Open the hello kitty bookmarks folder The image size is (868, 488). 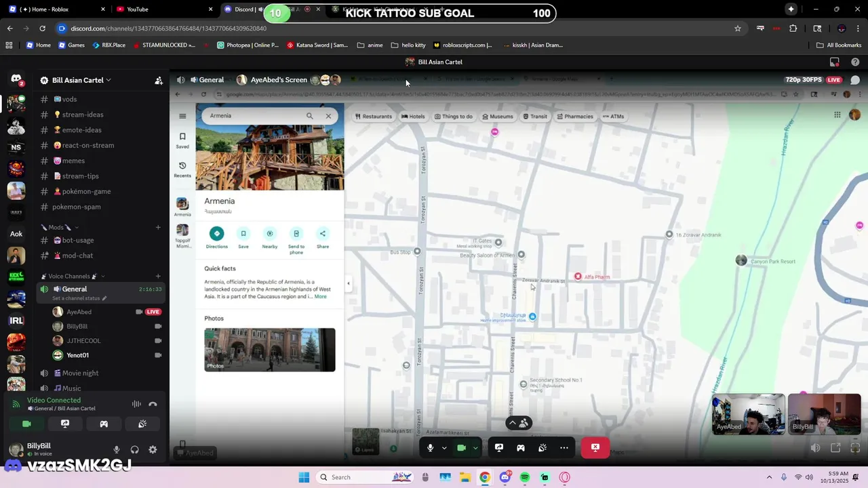[408, 45]
